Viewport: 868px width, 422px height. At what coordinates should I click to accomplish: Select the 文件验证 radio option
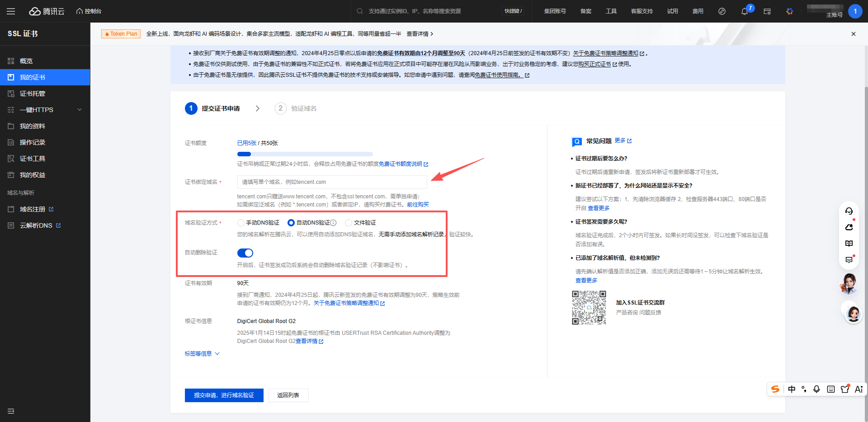click(349, 223)
